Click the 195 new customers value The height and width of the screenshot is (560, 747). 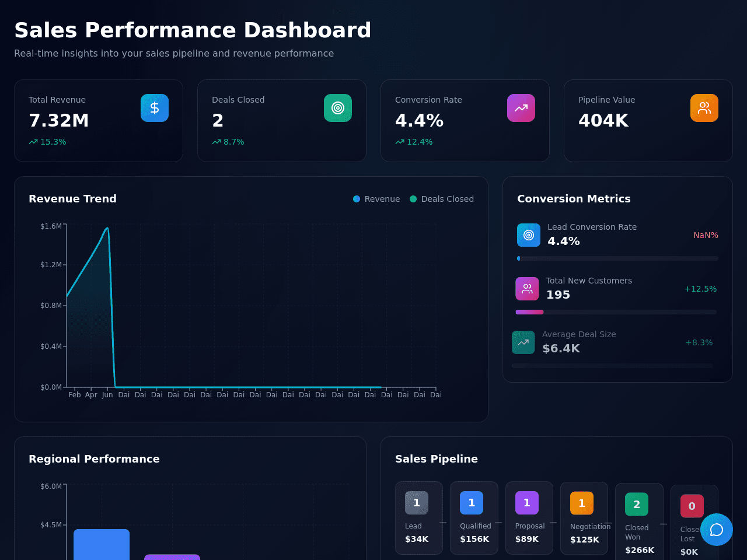point(558,295)
